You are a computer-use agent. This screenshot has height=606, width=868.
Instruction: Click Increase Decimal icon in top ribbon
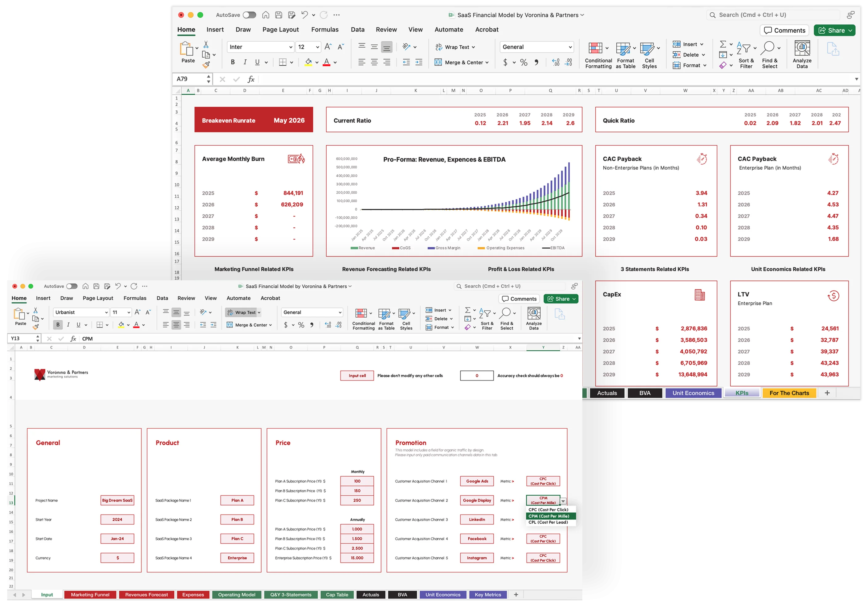point(555,62)
